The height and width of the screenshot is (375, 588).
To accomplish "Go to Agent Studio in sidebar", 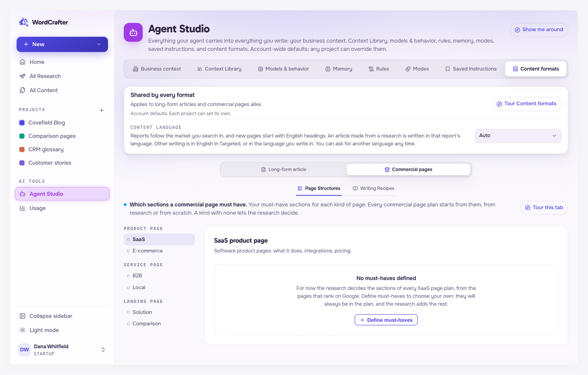I will (62, 194).
